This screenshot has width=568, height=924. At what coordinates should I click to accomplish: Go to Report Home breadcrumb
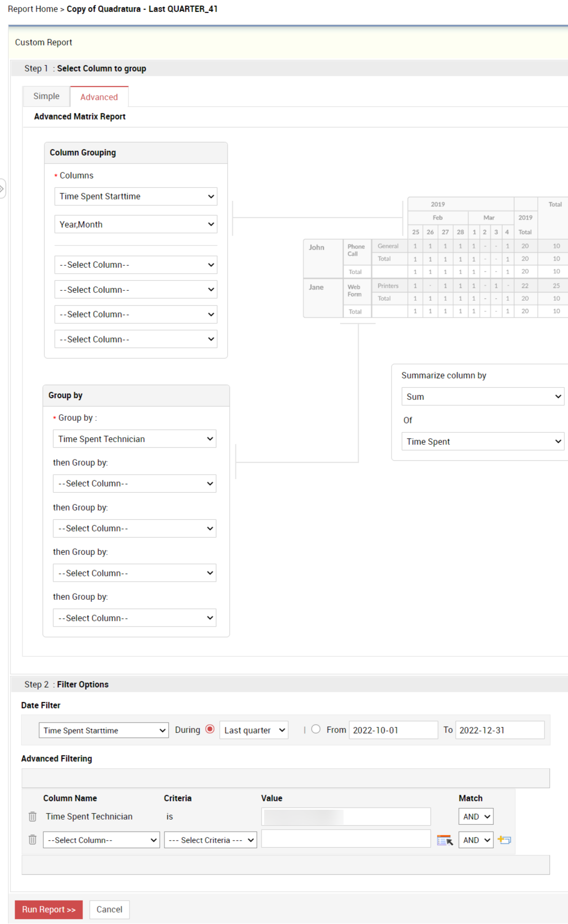33,9
